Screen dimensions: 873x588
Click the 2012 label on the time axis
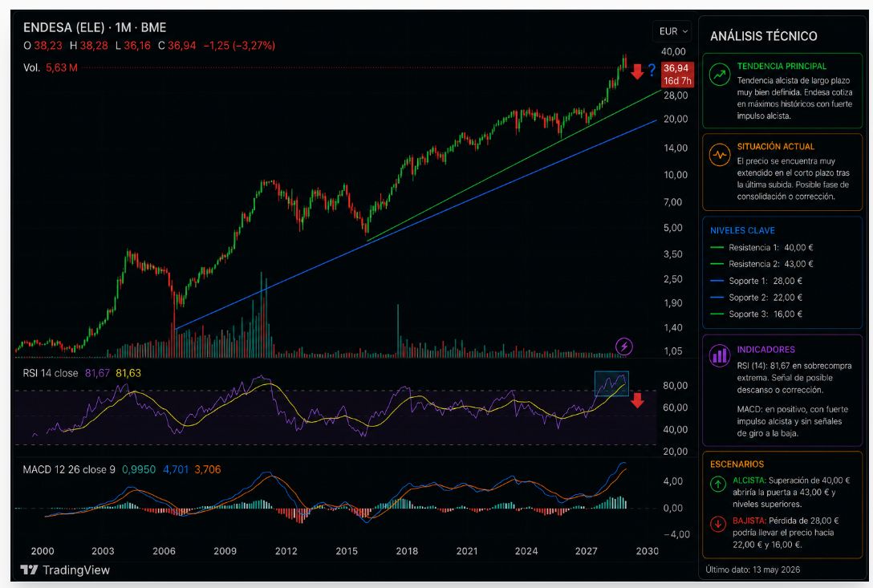click(286, 551)
